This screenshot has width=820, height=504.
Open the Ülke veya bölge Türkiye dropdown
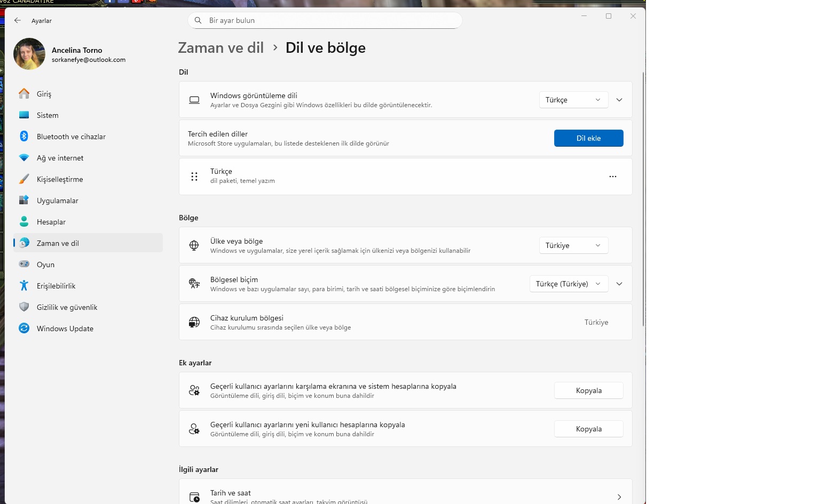(x=573, y=245)
